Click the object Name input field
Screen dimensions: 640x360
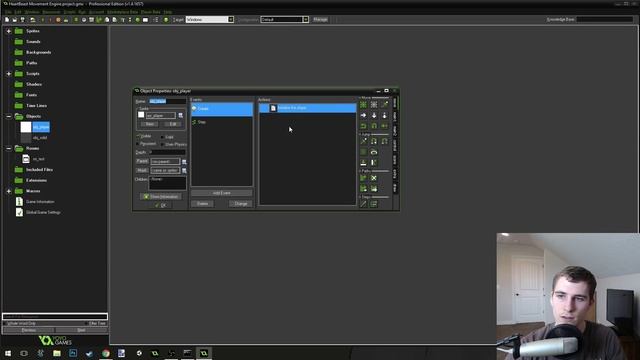[167, 101]
